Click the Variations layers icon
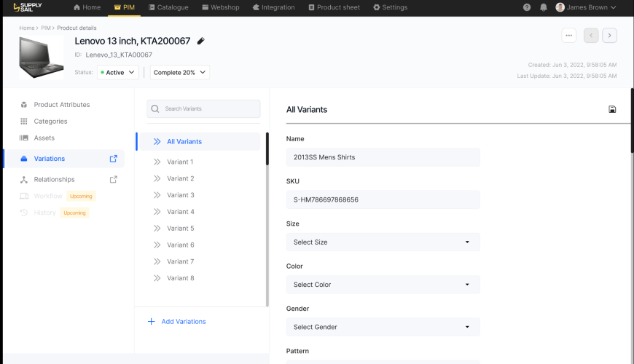The height and width of the screenshot is (364, 634). click(x=24, y=159)
